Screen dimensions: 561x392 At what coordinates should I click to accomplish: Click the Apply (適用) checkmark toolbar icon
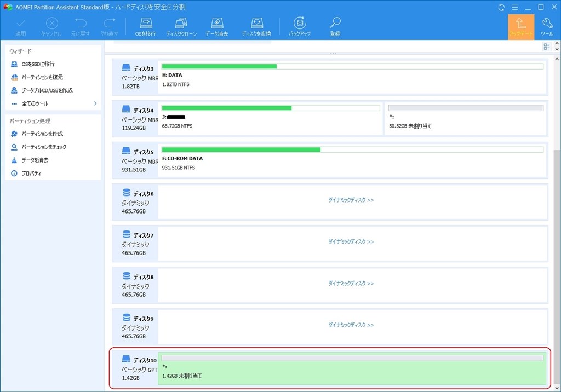pyautogui.click(x=20, y=27)
